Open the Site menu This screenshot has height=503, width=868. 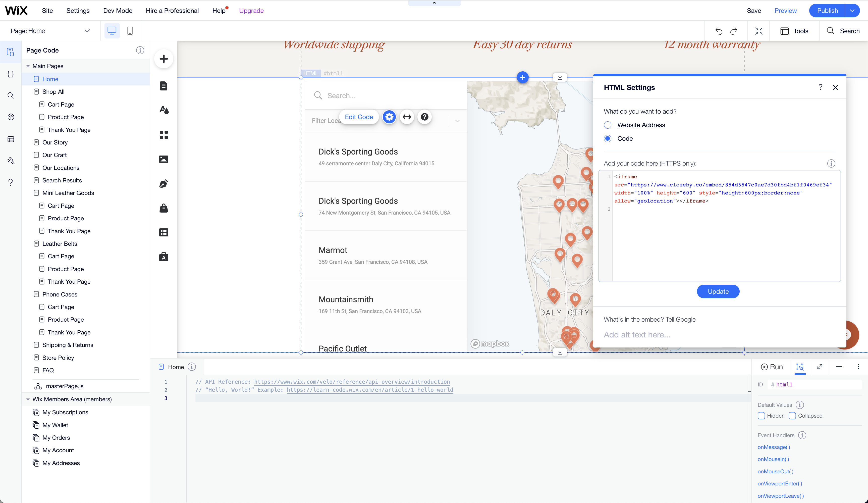[47, 11]
